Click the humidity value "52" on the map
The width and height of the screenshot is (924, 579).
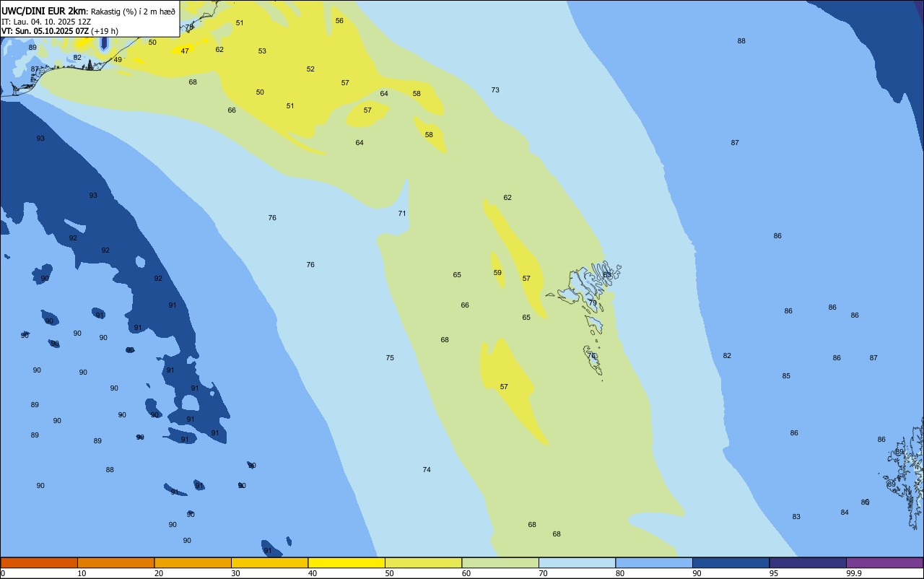[310, 69]
